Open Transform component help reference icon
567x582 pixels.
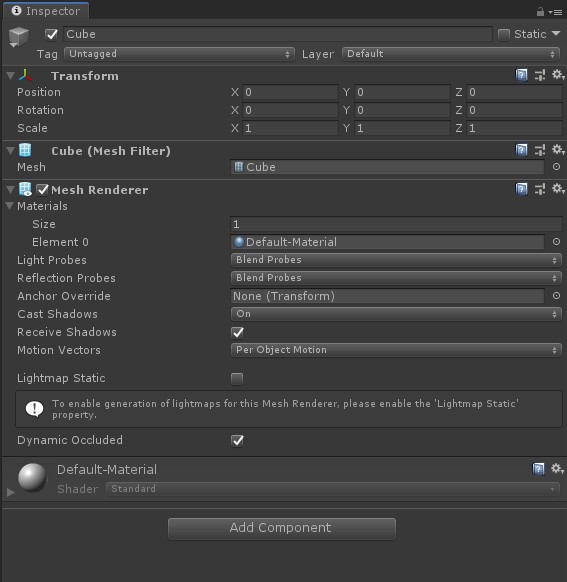point(521,76)
